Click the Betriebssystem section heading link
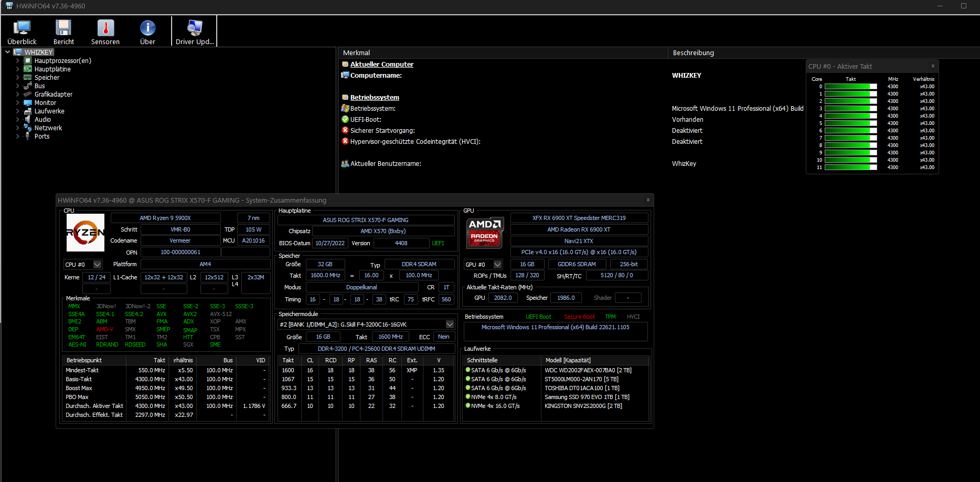Viewport: 980px width, 482px height. point(375,97)
